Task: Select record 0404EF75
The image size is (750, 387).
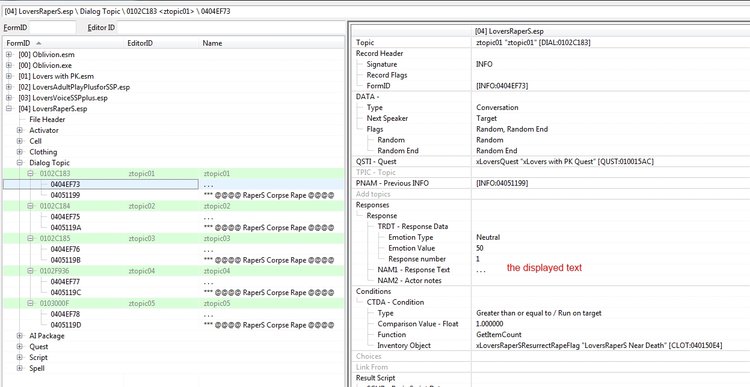Action: click(x=173, y=217)
